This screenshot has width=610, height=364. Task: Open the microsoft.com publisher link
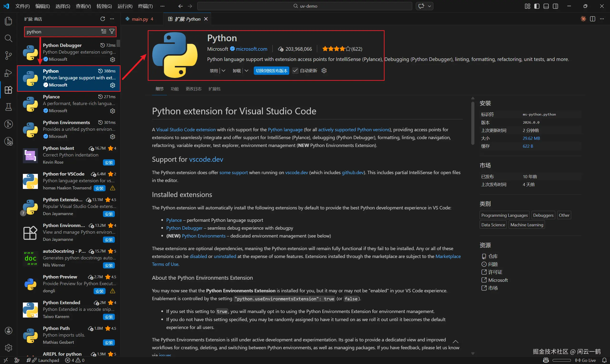click(252, 49)
